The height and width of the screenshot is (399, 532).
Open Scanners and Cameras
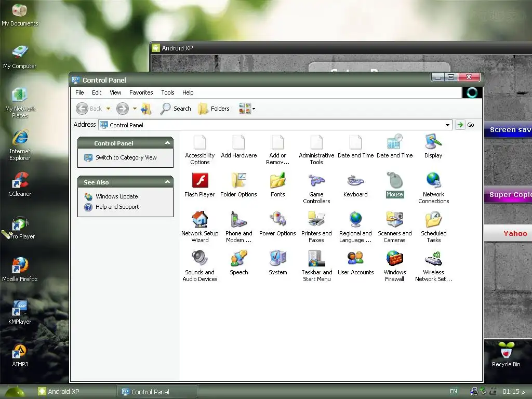[x=395, y=228]
